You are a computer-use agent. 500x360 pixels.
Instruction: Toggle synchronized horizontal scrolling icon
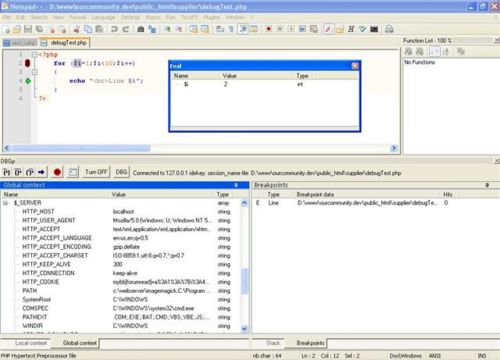(x=205, y=29)
